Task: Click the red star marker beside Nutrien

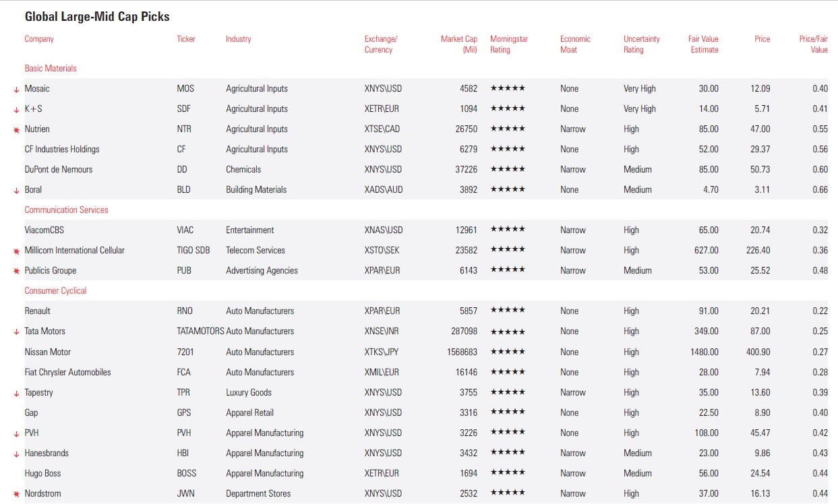Action: pos(16,129)
